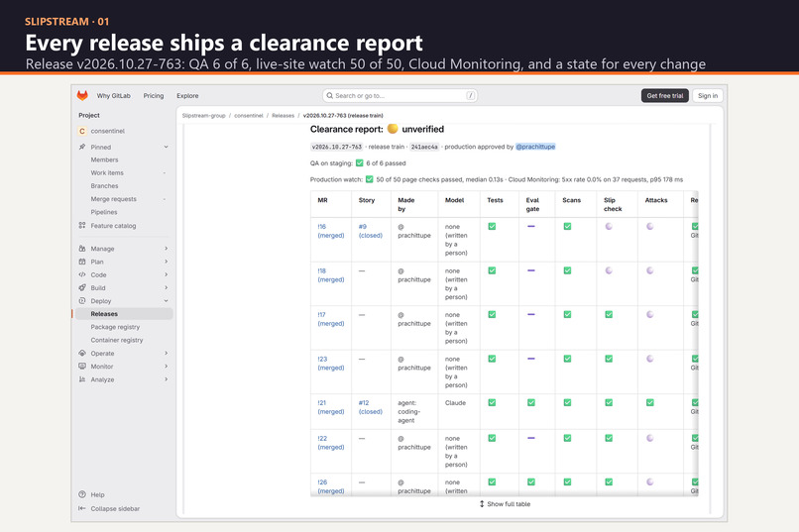Expand the Build section chevron

[x=167, y=287]
